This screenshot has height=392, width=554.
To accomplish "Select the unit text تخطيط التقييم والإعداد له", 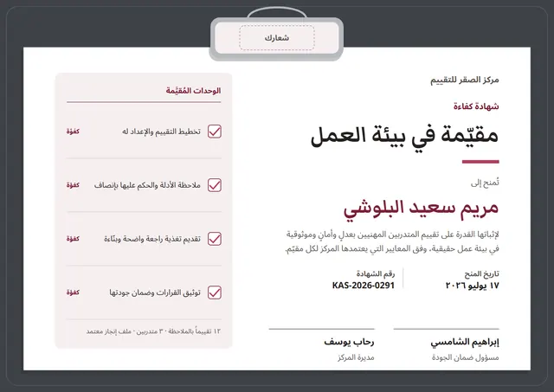I will pyautogui.click(x=162, y=132).
